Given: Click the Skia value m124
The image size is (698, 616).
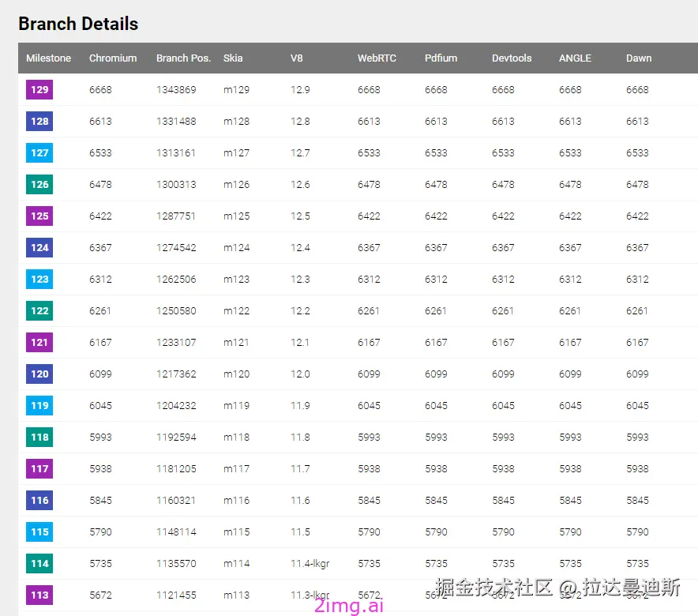Looking at the screenshot, I should (x=236, y=248).
